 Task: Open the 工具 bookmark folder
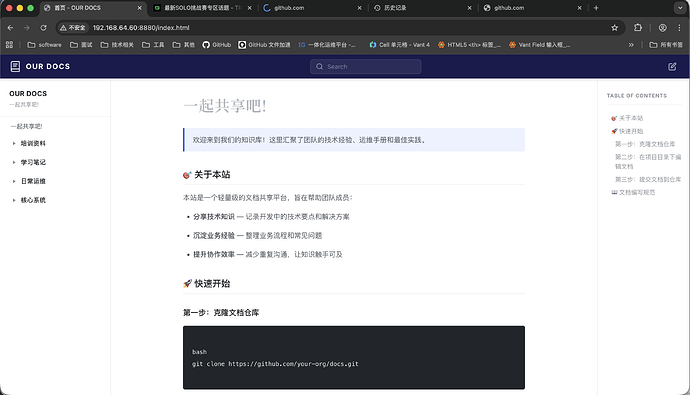point(153,44)
